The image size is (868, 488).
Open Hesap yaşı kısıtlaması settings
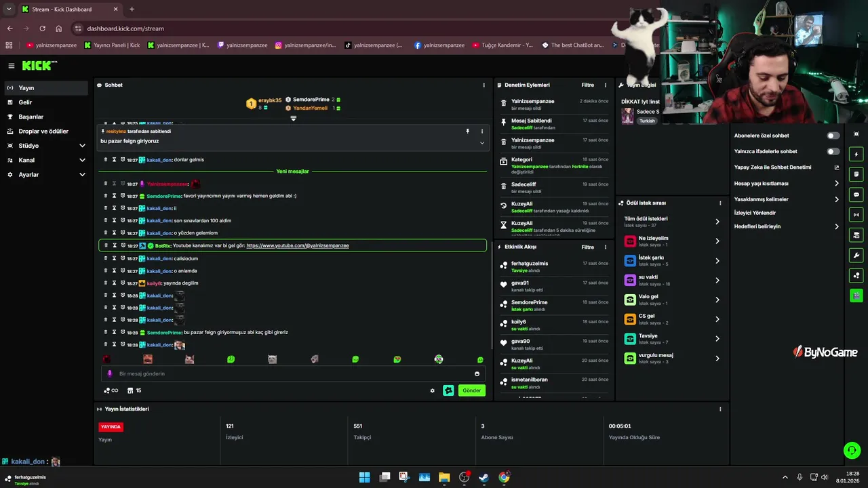click(x=787, y=183)
